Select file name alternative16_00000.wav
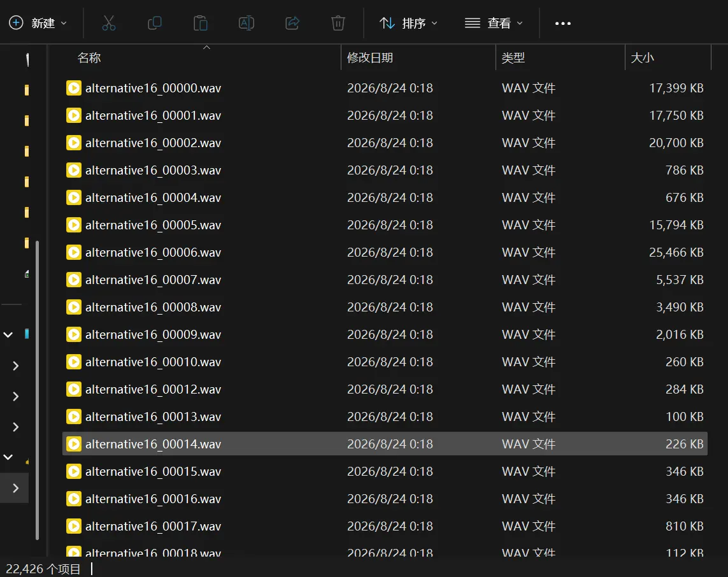The image size is (728, 577). [153, 88]
